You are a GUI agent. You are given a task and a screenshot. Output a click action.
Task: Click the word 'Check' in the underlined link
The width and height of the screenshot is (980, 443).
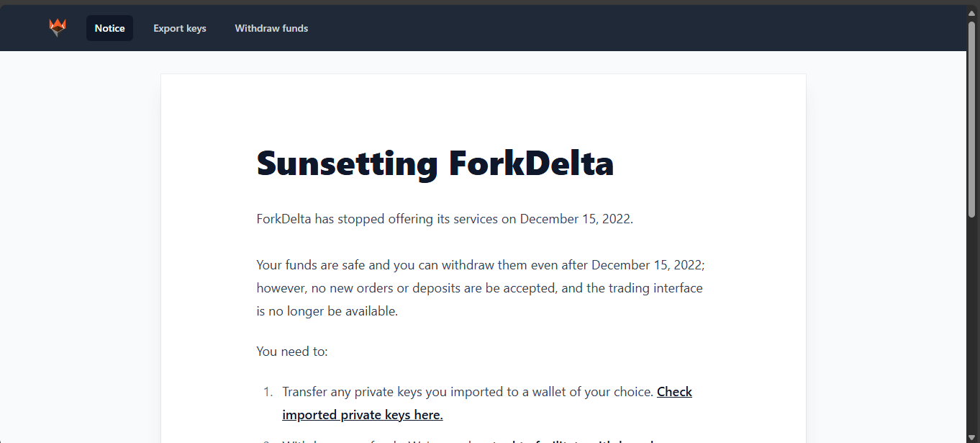coord(674,392)
